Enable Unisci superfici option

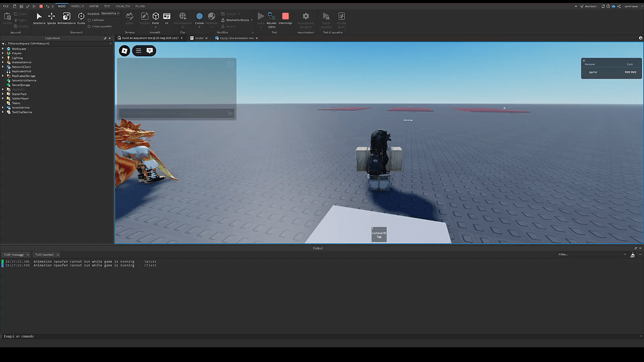pos(89,27)
